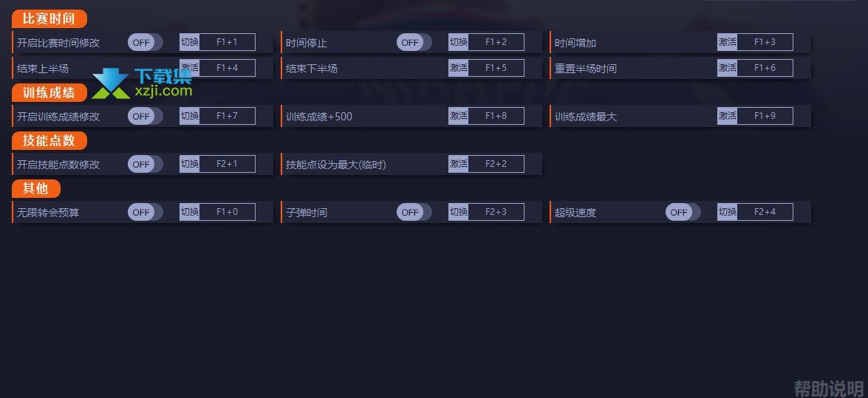Click the 其他 section tag
The width and height of the screenshot is (868, 398).
36,189
